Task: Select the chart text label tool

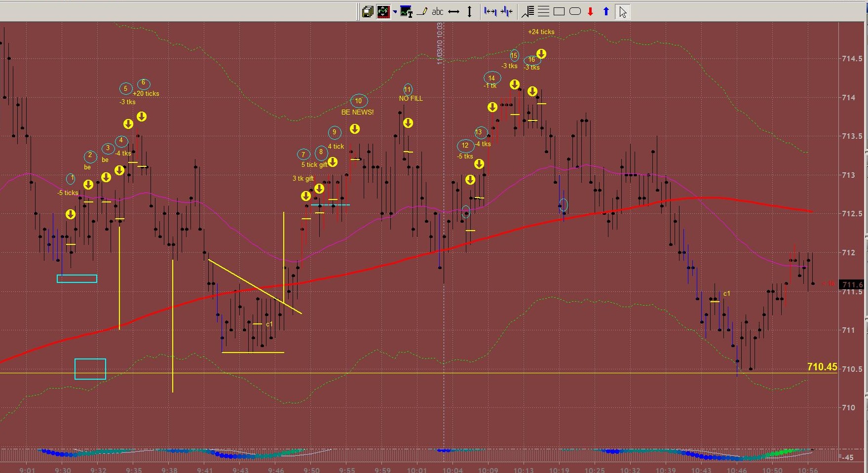Action: (x=407, y=11)
